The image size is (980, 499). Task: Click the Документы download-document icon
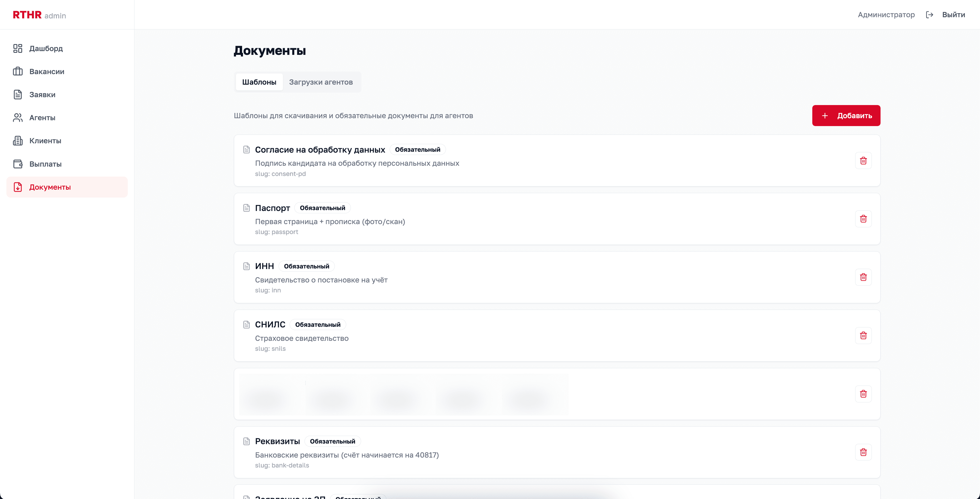(18, 187)
